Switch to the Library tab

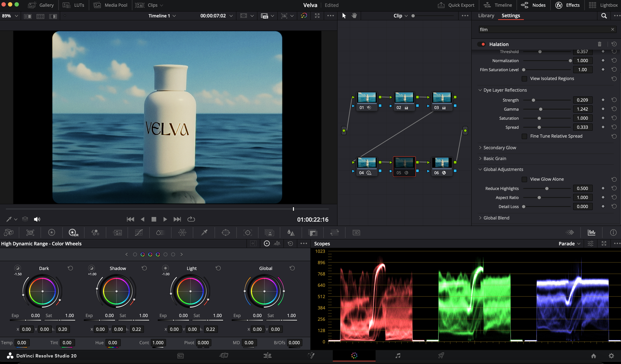click(486, 16)
